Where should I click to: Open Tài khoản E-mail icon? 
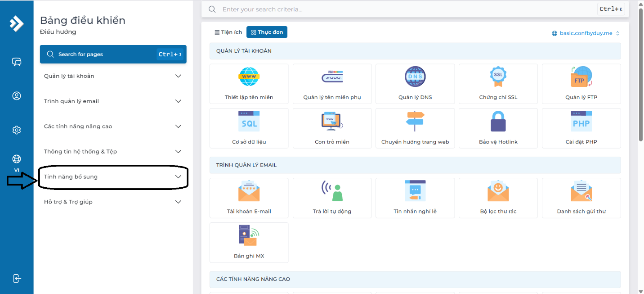249,191
